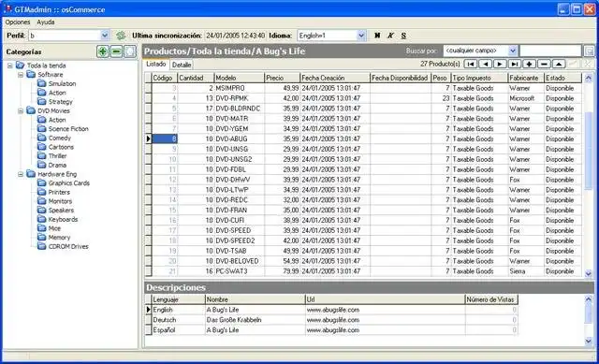Remove category with green minus button

116,51
